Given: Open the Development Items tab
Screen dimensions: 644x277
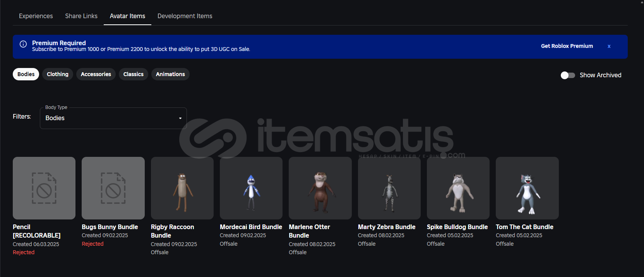Looking at the screenshot, I should (185, 16).
